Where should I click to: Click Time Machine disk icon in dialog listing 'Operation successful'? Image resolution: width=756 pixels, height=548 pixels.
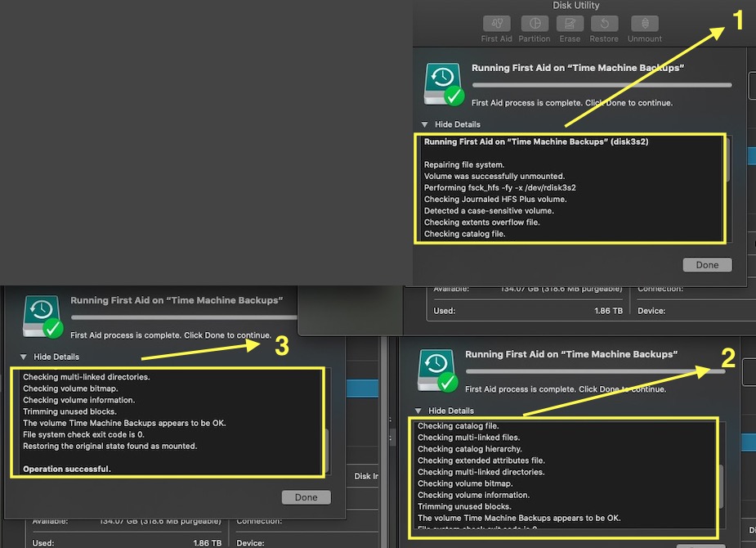click(42, 317)
